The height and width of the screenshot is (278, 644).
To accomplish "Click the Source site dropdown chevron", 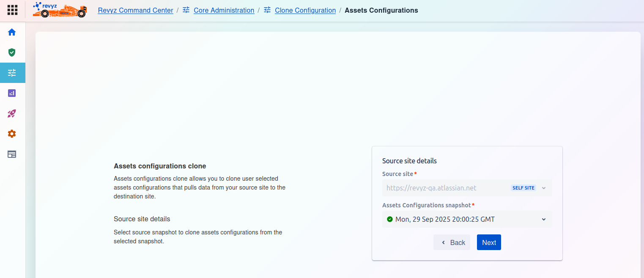I will coord(544,188).
